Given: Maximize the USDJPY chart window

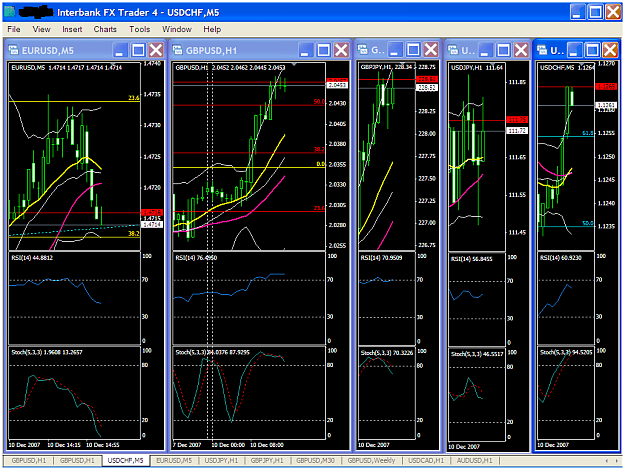Looking at the screenshot, I should pyautogui.click(x=503, y=50).
